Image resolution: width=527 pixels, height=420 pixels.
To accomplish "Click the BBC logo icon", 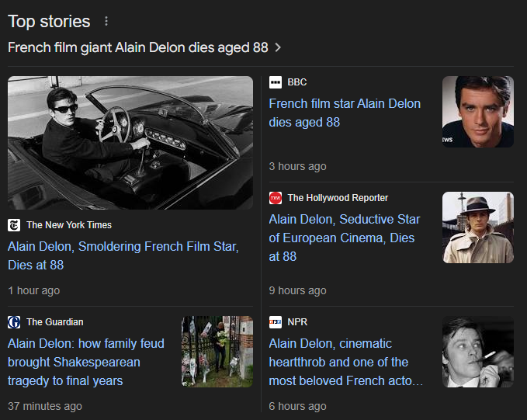I will coord(276,82).
